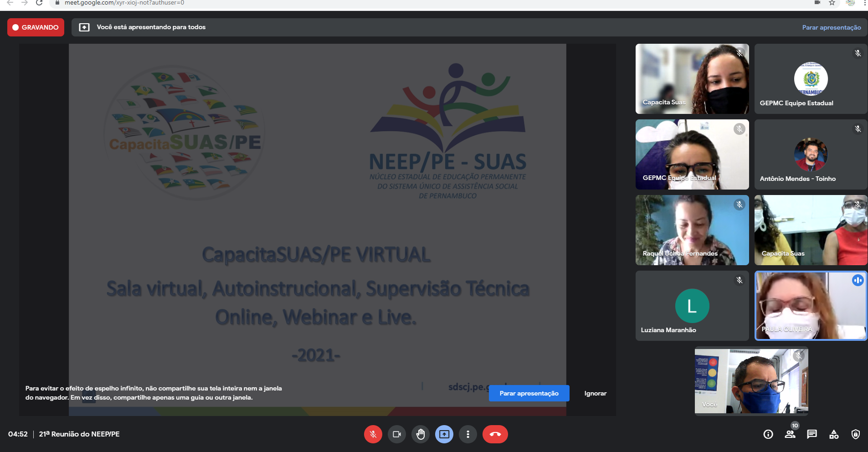Click the blue Parar apresentação button
This screenshot has width=868, height=452.
pos(529,393)
